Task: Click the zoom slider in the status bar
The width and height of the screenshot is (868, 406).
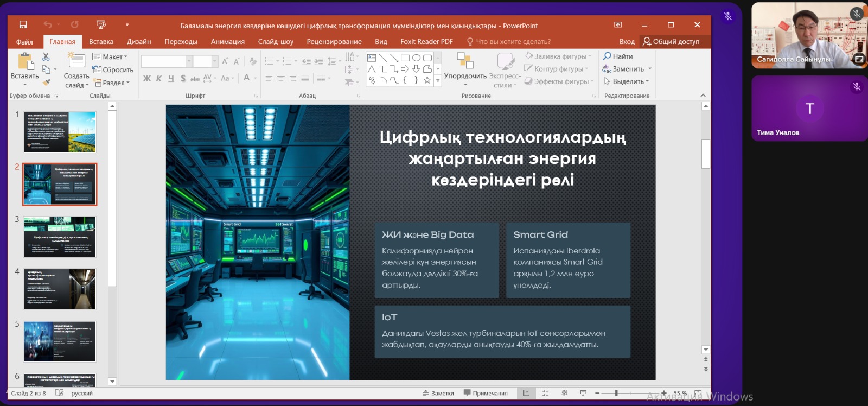Action: [x=630, y=393]
